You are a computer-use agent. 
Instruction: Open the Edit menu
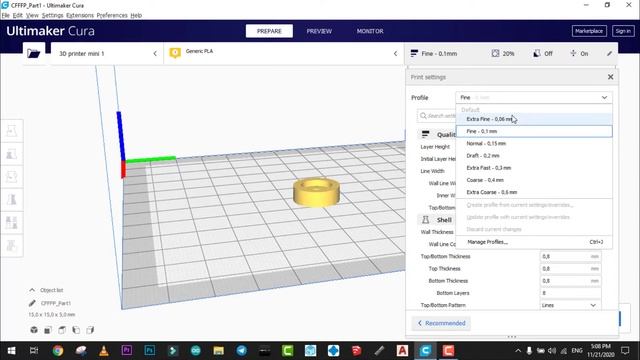[x=18, y=16]
